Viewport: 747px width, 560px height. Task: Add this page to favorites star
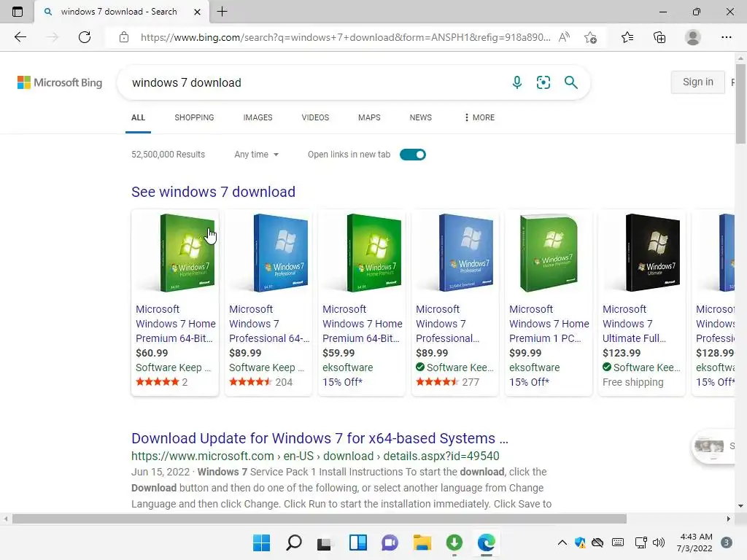coord(590,37)
